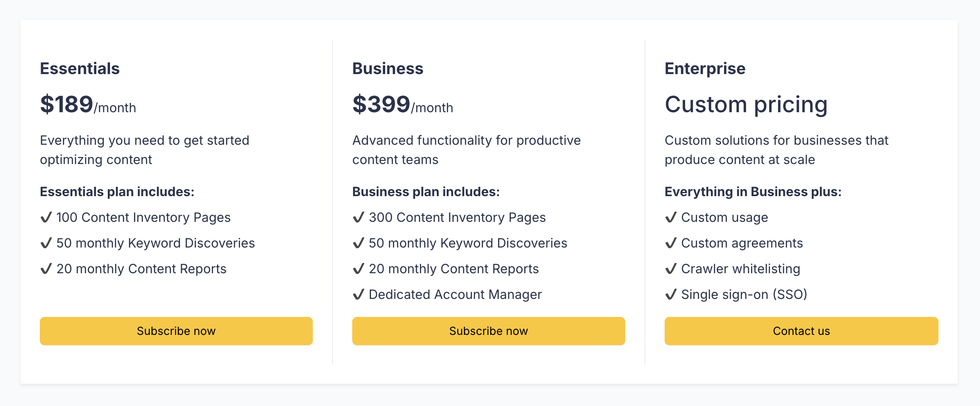The height and width of the screenshot is (406, 980).
Task: Click the checkmark beside Custom agreements
Action: coord(671,243)
